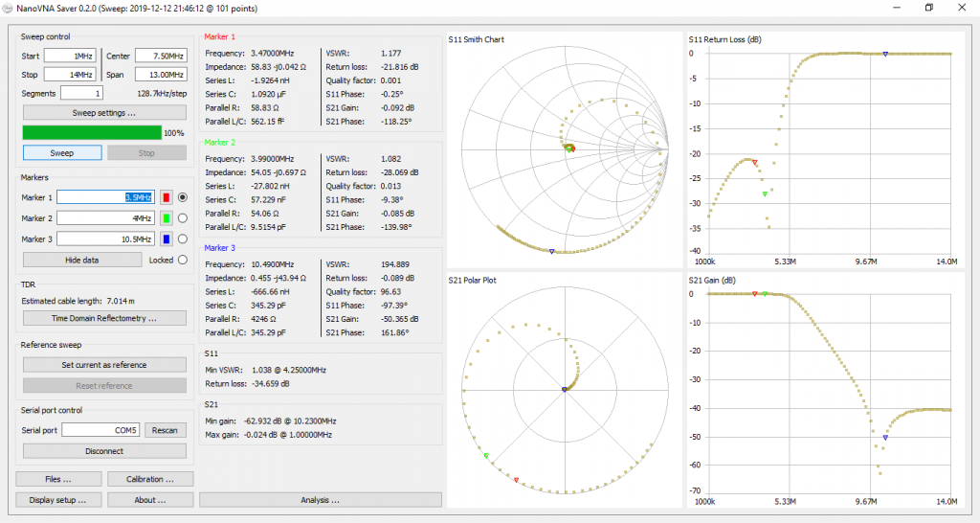This screenshot has width=980, height=523.
Task: Click red marker on S21 Polar Plot
Action: tap(516, 481)
